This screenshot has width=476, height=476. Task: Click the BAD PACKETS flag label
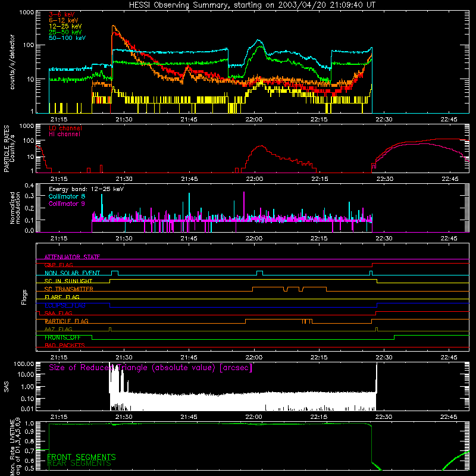pos(65,345)
